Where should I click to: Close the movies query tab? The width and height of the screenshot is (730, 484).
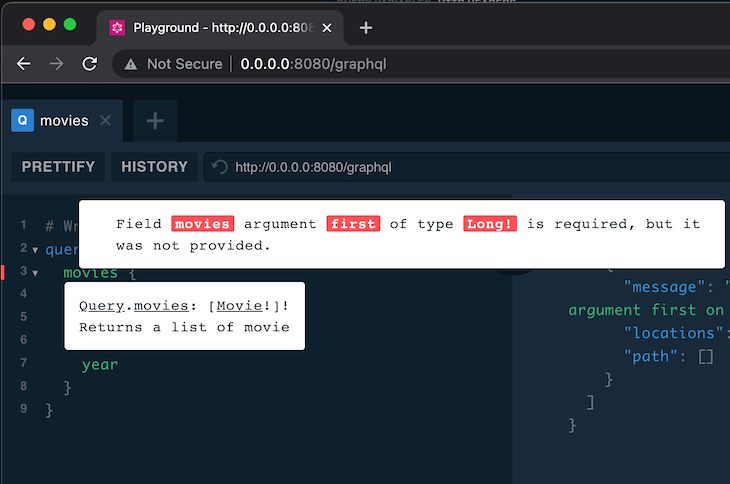(x=106, y=121)
